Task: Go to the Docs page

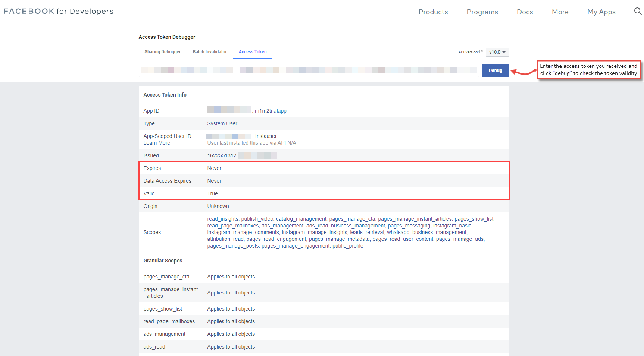Action: [x=525, y=12]
